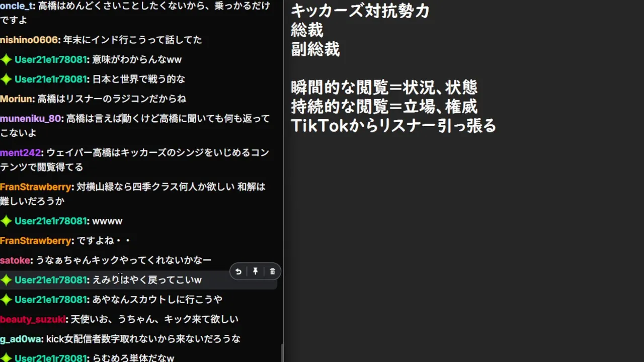Image resolution: width=644 pixels, height=362 pixels.
Task: Open User21e1r78081 name on あやなんスカウト message
Action: (51, 300)
